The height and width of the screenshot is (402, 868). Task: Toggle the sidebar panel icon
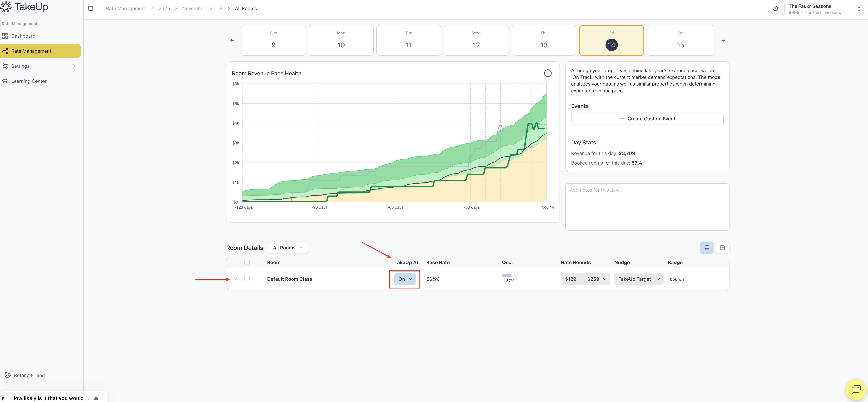click(91, 8)
